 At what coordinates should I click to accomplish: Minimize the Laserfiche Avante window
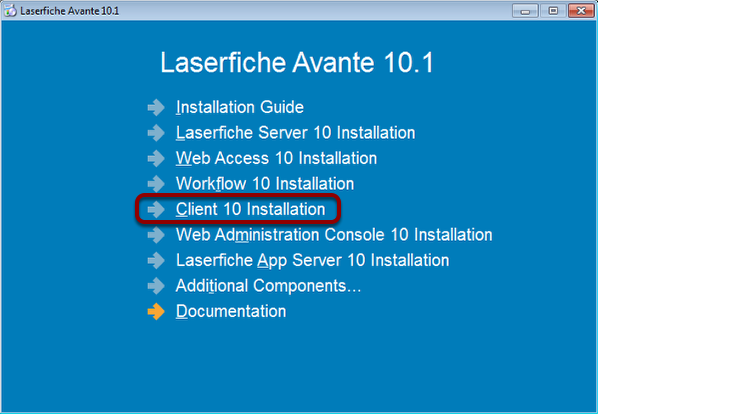525,11
